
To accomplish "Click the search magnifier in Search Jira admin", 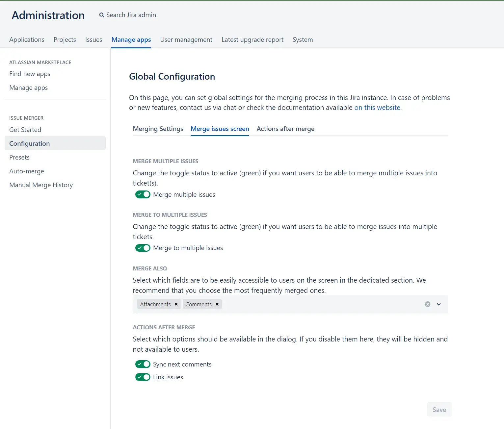I will click(x=101, y=15).
